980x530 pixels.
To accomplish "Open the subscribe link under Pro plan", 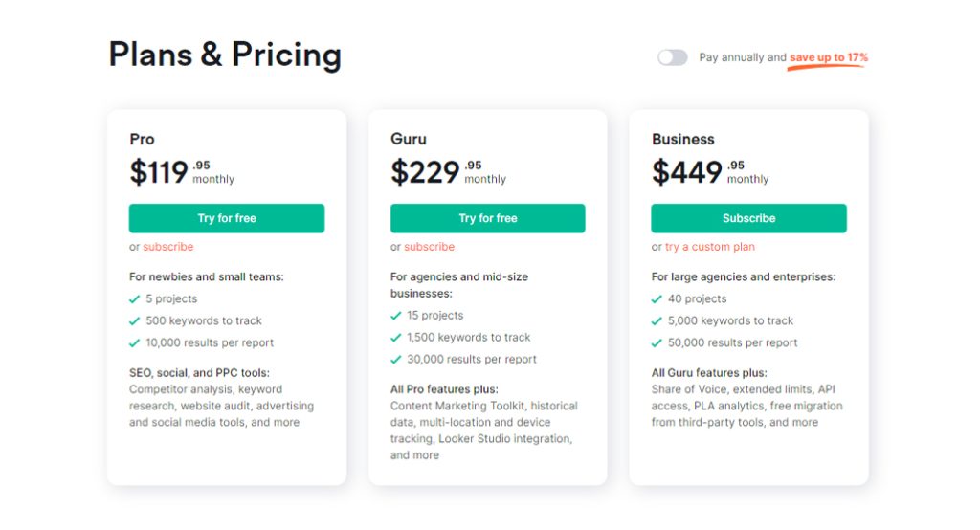I will [168, 246].
